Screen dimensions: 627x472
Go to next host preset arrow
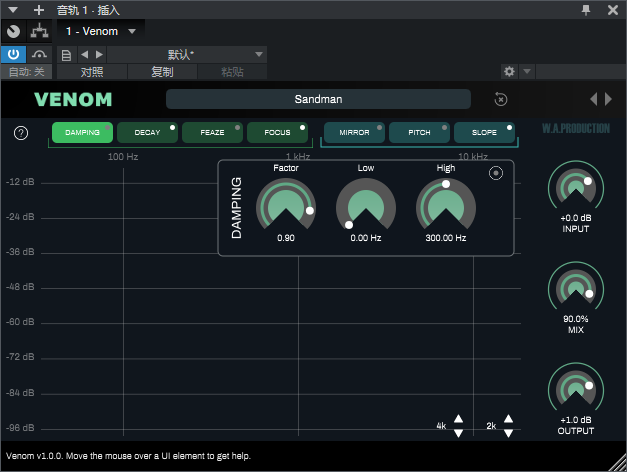click(99, 54)
